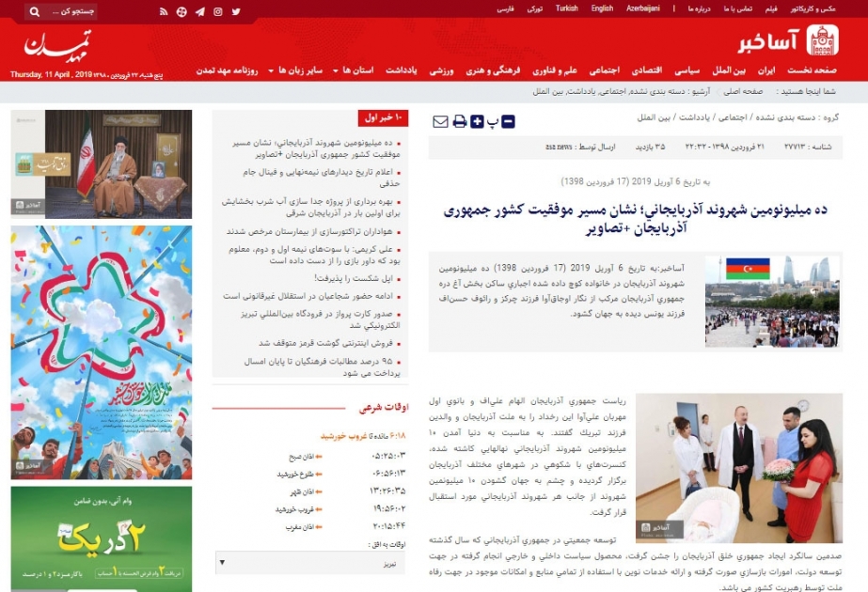868x592 pixels.
Task: Open the ۱۰ خبر اول tab
Action: (x=383, y=117)
